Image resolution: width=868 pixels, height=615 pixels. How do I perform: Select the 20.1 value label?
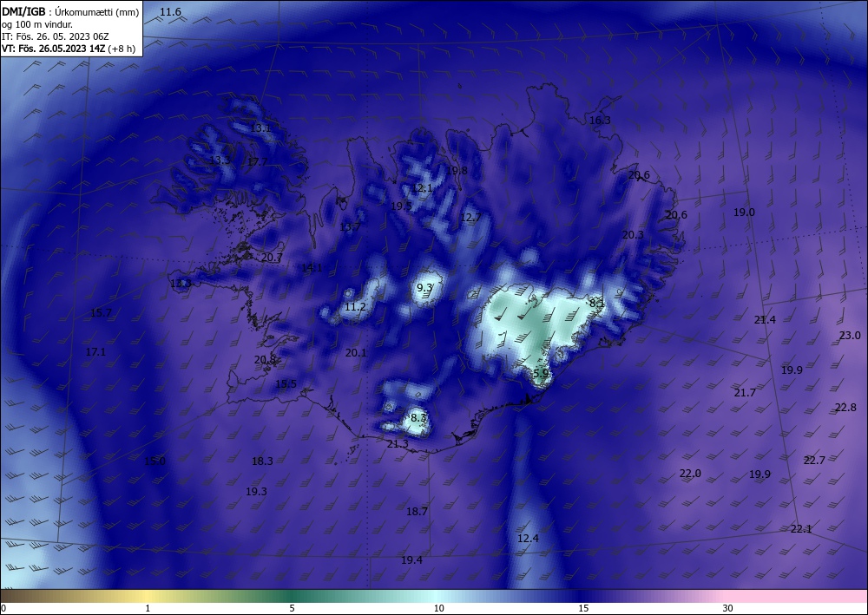click(x=356, y=353)
